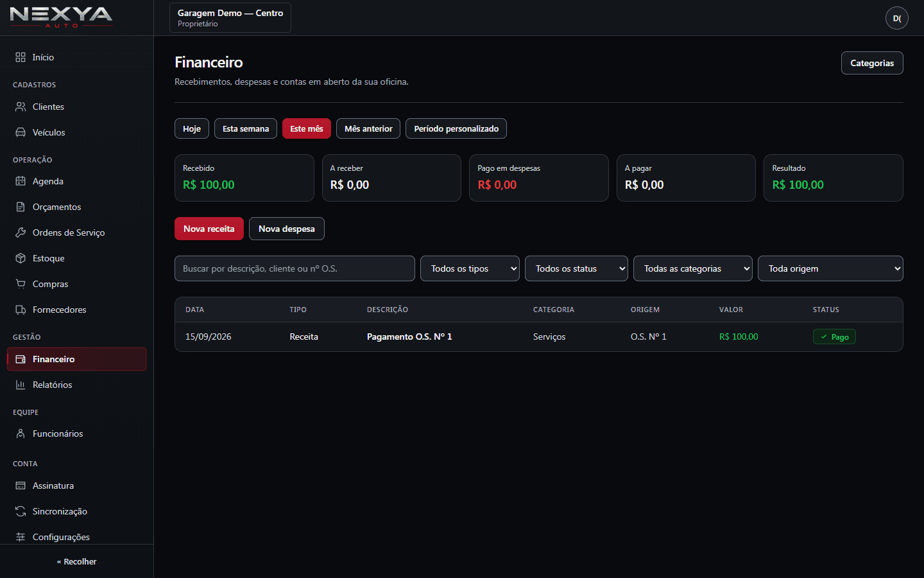Choose Período personalizado filter

point(456,128)
